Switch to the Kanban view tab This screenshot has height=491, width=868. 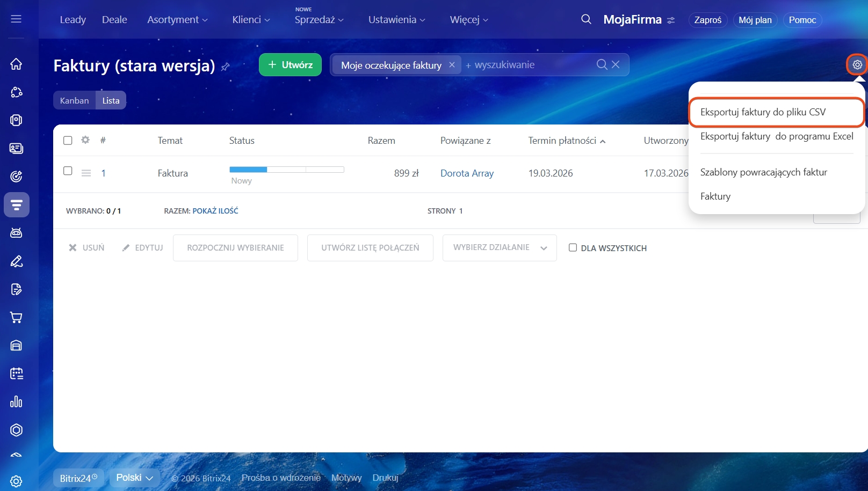pos(74,100)
